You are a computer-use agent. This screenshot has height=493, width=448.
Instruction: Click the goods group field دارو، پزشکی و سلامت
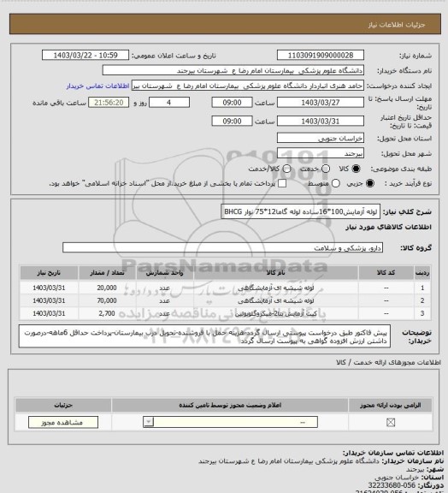coord(223,247)
